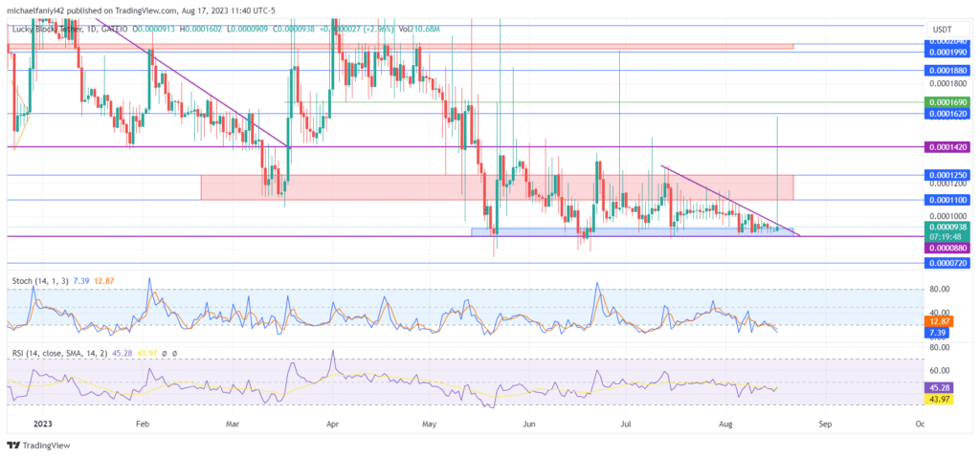Click the 0.0001000 price axis value
The height and width of the screenshot is (457, 980).
947,216
